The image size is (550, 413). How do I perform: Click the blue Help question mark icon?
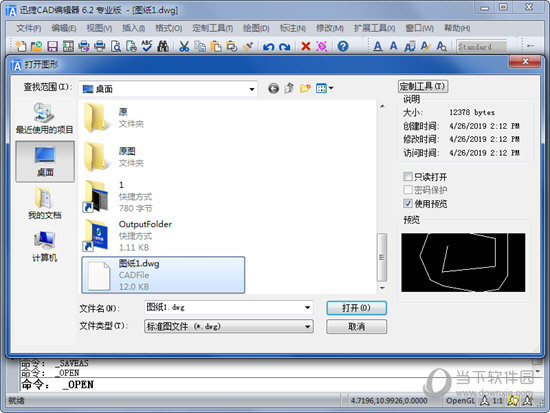point(343,46)
